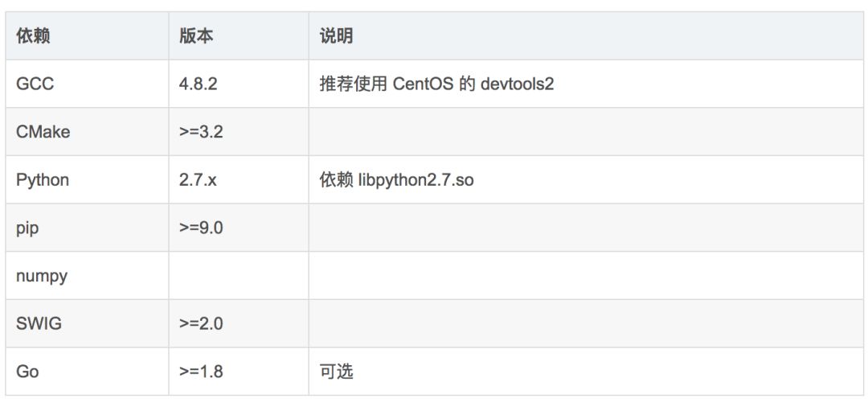Click the >=2.0 version cell
The width and height of the screenshot is (868, 407).
201,323
